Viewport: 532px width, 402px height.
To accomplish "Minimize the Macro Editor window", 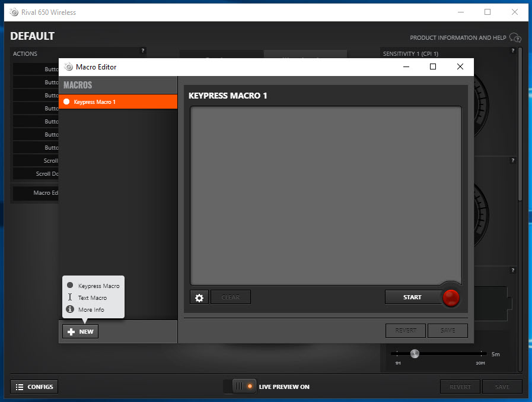I will click(x=406, y=67).
